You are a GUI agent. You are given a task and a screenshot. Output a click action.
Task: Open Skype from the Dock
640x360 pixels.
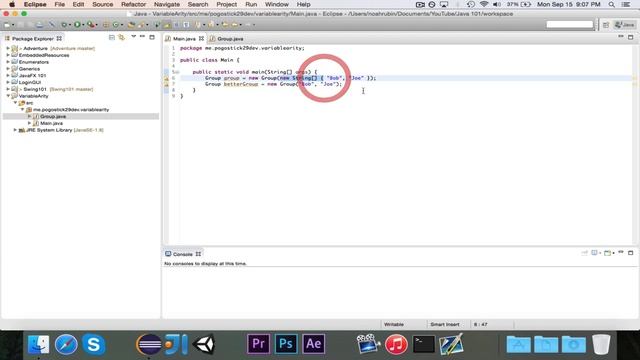(x=93, y=344)
